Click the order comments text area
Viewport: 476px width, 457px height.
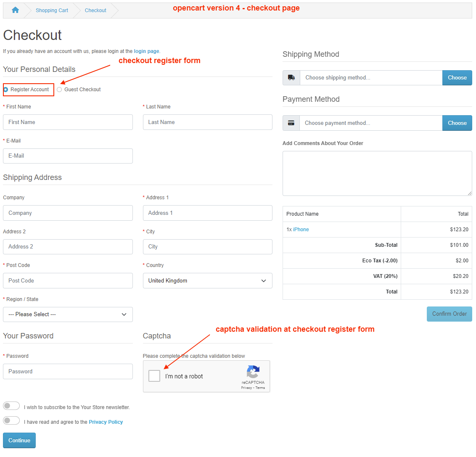click(377, 173)
